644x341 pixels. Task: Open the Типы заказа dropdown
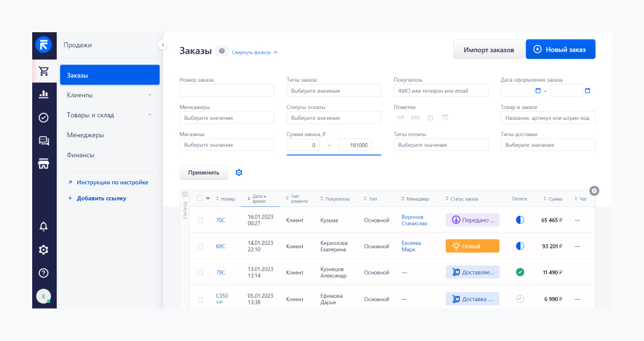click(334, 91)
